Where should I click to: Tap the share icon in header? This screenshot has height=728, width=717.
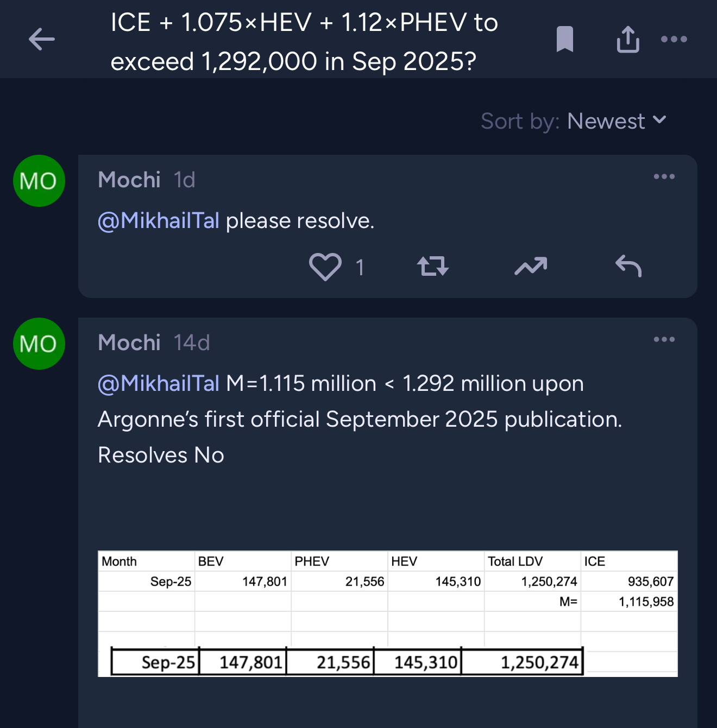pyautogui.click(x=628, y=39)
